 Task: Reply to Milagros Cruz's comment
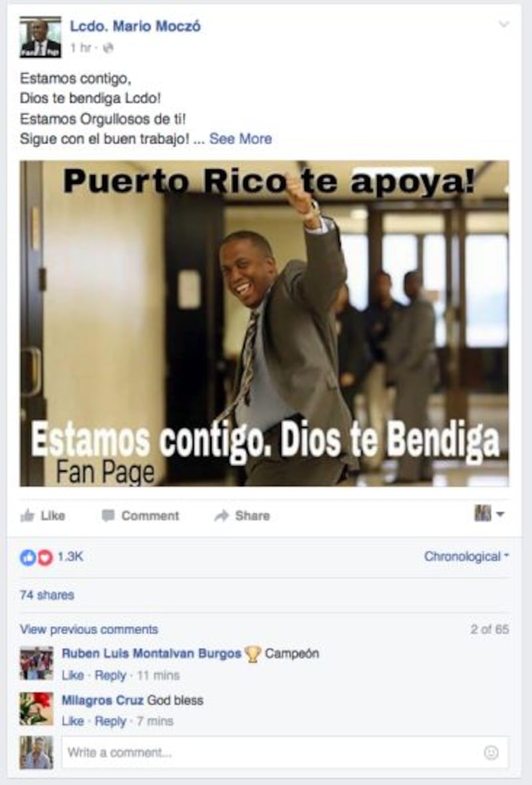click(x=110, y=721)
